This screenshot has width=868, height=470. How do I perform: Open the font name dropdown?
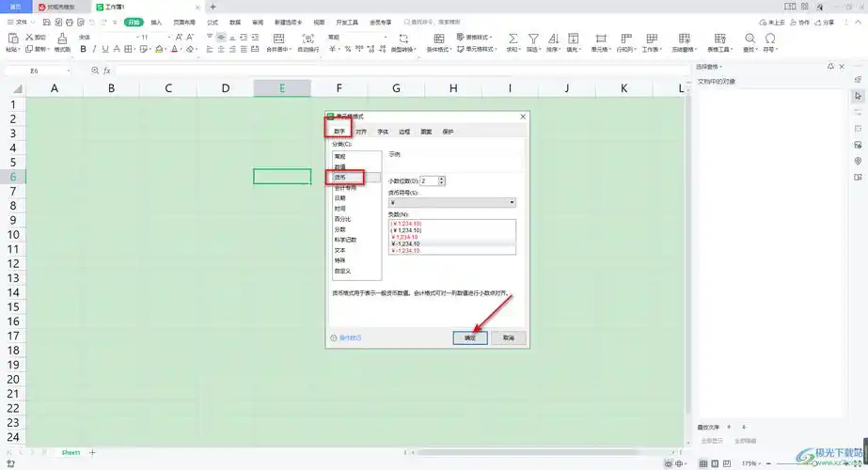click(137, 37)
